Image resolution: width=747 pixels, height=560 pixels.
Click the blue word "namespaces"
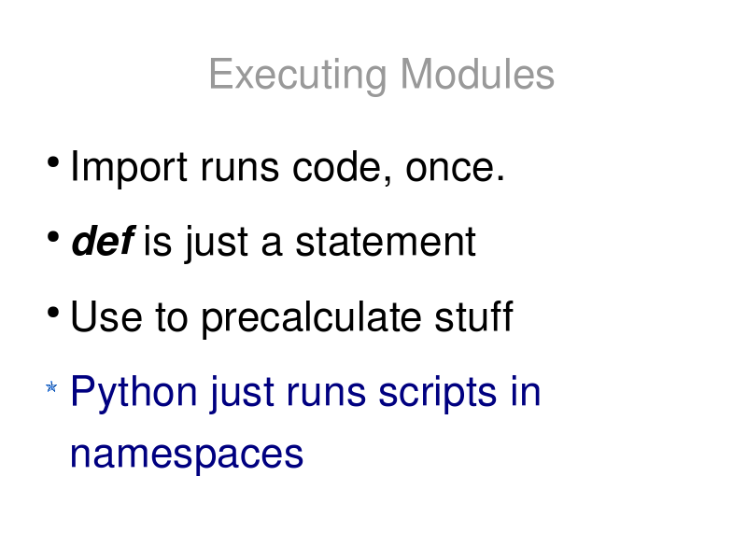click(186, 455)
